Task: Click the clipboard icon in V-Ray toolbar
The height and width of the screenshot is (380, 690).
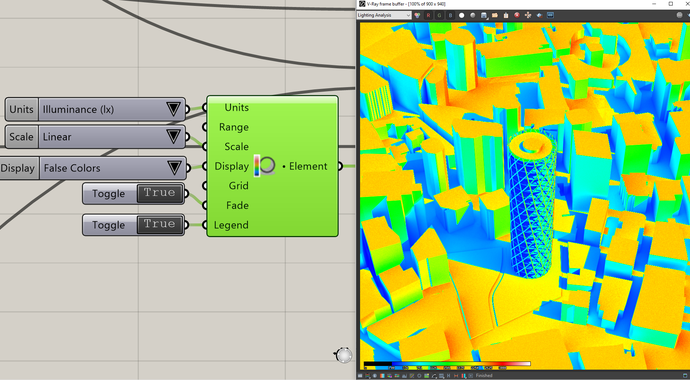Action: (x=506, y=15)
